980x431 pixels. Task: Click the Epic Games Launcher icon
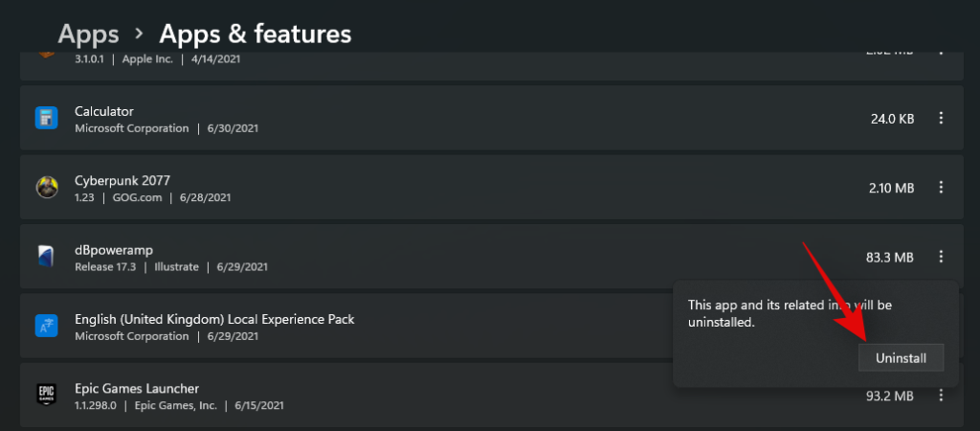tap(47, 396)
